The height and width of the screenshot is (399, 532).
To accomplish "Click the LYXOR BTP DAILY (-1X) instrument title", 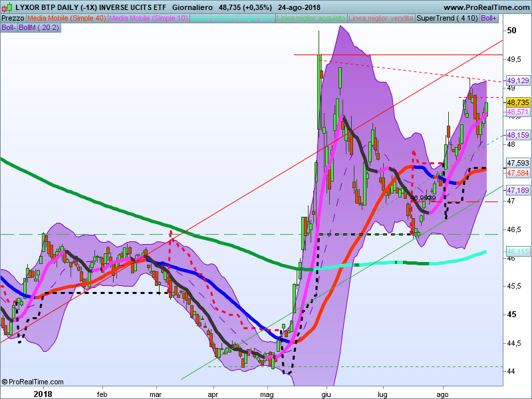I will pyautogui.click(x=91, y=7).
